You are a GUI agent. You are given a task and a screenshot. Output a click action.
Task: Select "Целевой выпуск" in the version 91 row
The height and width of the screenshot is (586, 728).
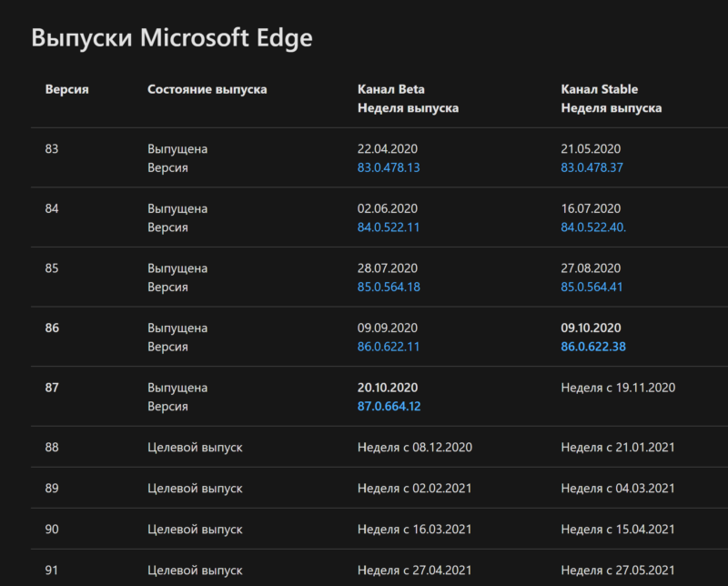(x=195, y=571)
